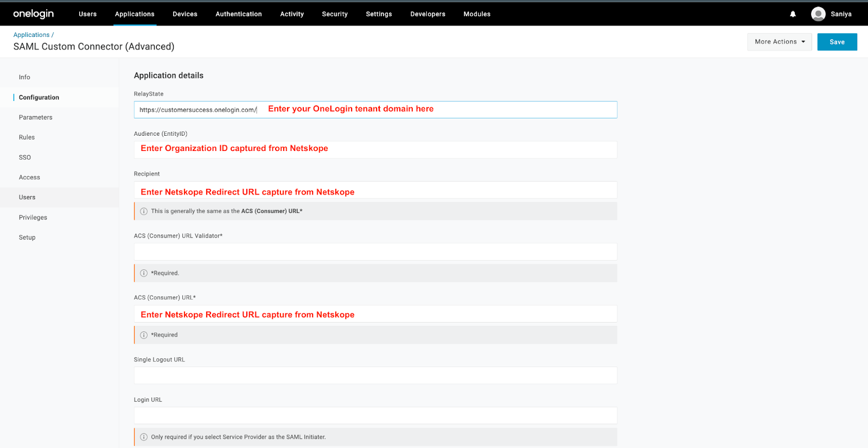This screenshot has height=448, width=868.
Task: Open the Activity menu
Action: 292,14
